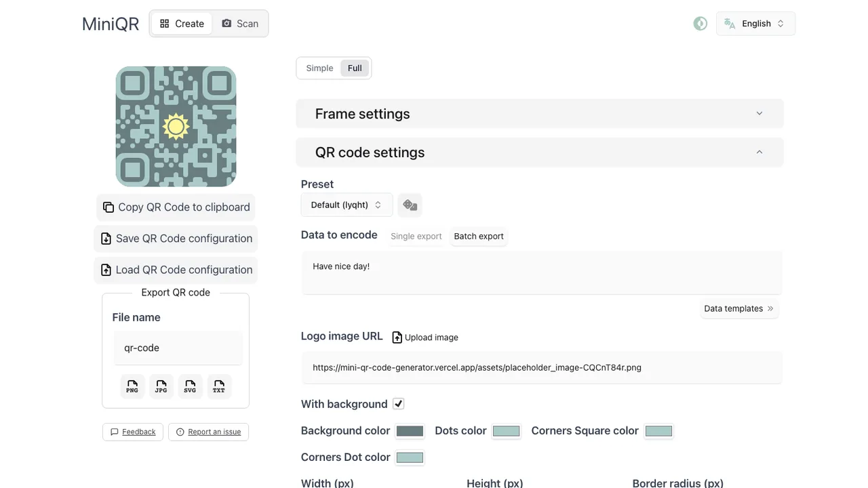Select the Full mode tab

pos(355,68)
